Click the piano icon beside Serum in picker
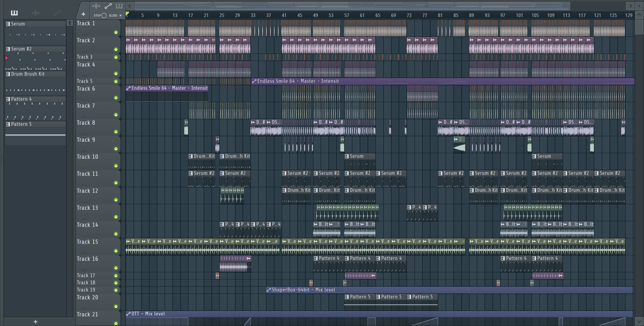This screenshot has width=644, height=326. click(x=8, y=24)
